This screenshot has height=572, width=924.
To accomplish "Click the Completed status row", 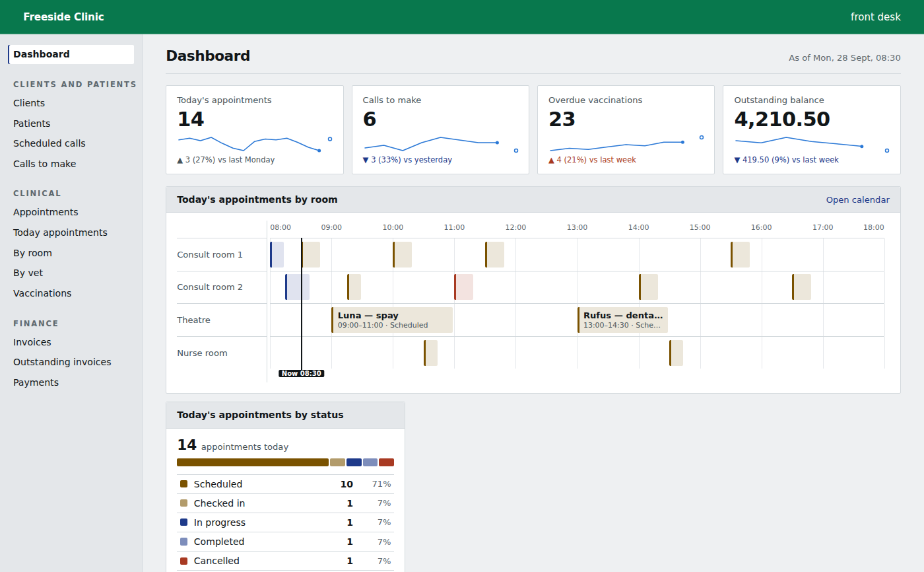I will pos(285,542).
